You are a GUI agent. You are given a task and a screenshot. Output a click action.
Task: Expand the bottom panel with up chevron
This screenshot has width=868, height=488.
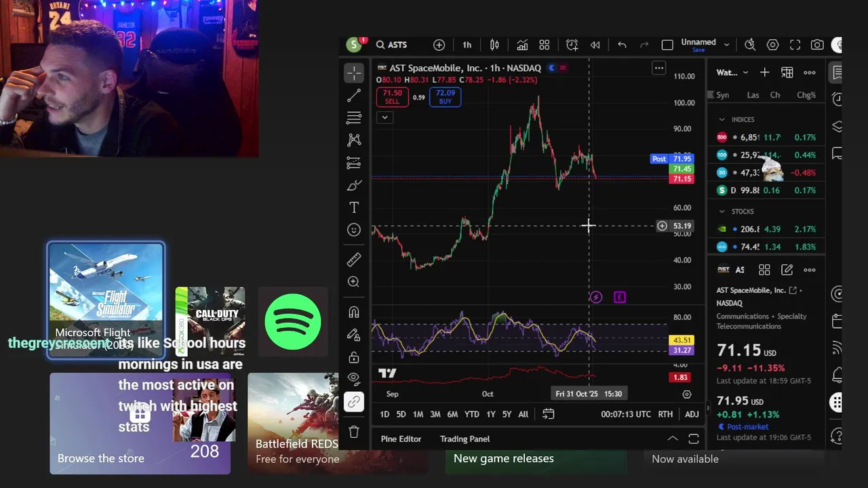[x=672, y=439]
